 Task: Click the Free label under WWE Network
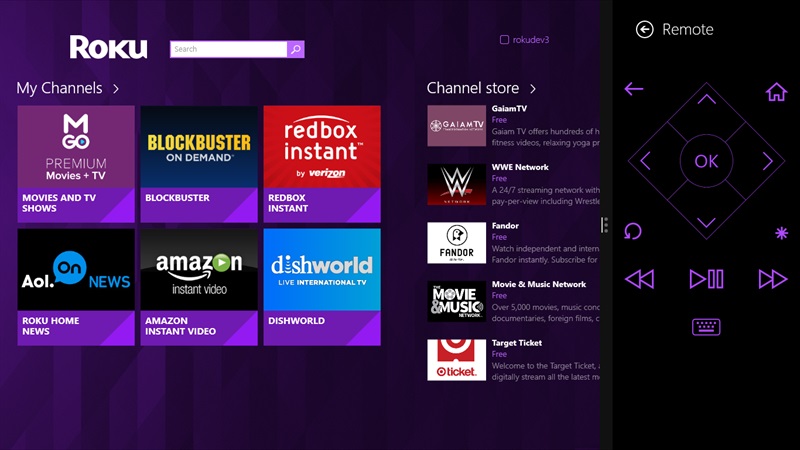point(499,179)
